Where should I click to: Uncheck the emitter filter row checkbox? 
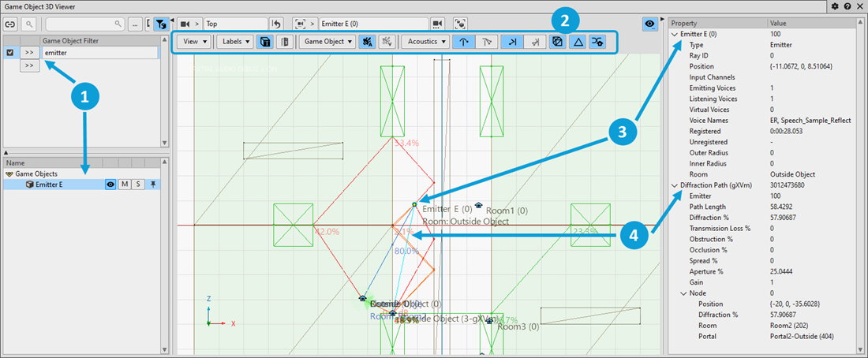tap(9, 53)
